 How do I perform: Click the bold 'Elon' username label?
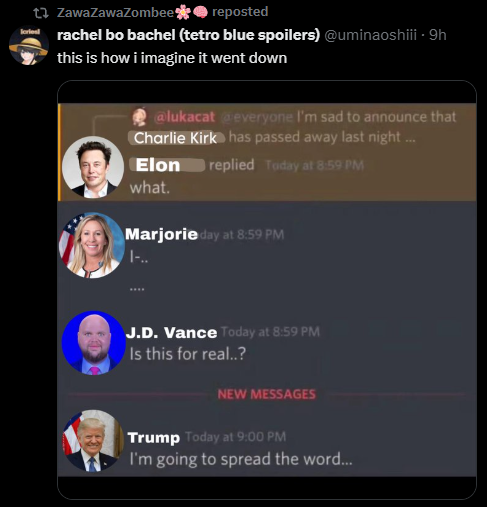158,165
